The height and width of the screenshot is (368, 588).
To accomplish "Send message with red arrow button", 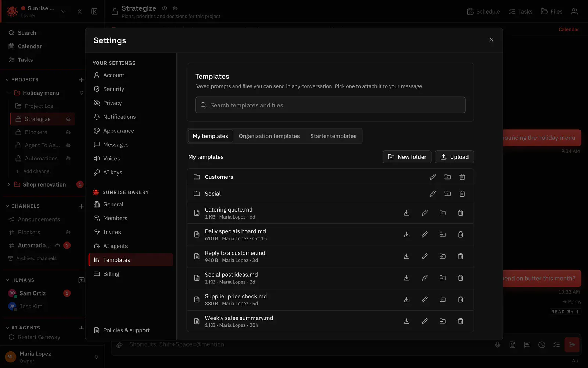I will point(572,345).
